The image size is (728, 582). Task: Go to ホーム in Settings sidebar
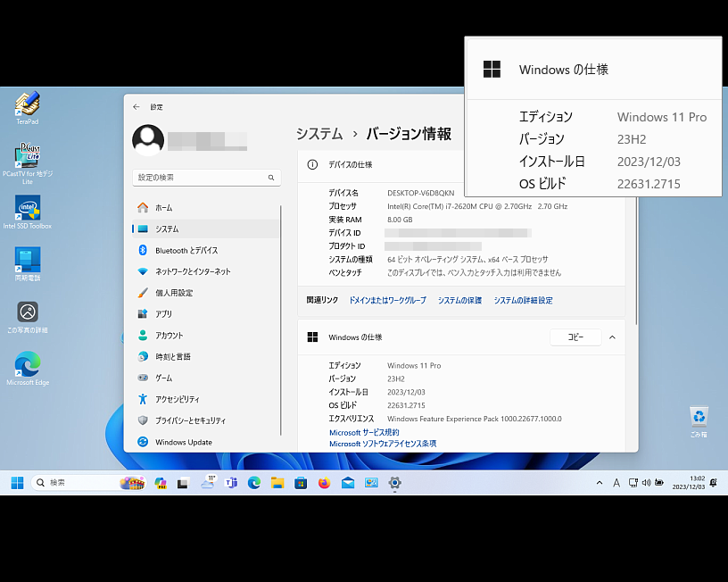[x=206, y=208]
